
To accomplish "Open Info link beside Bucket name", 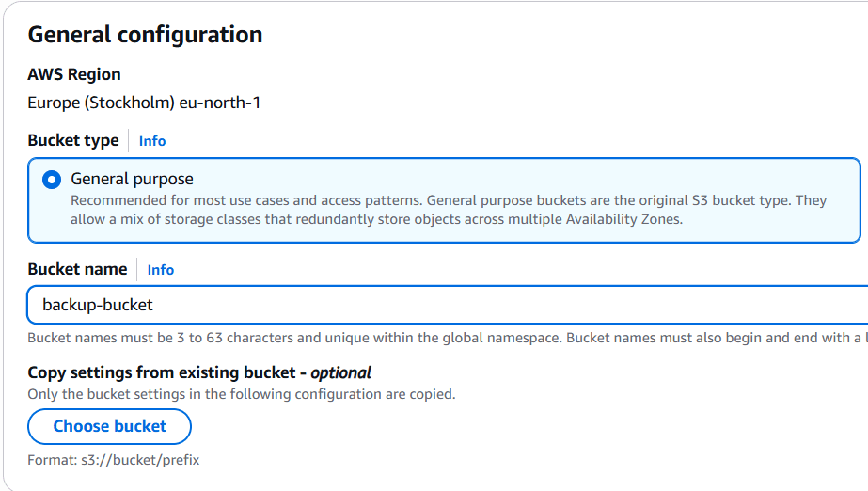I will (x=160, y=270).
